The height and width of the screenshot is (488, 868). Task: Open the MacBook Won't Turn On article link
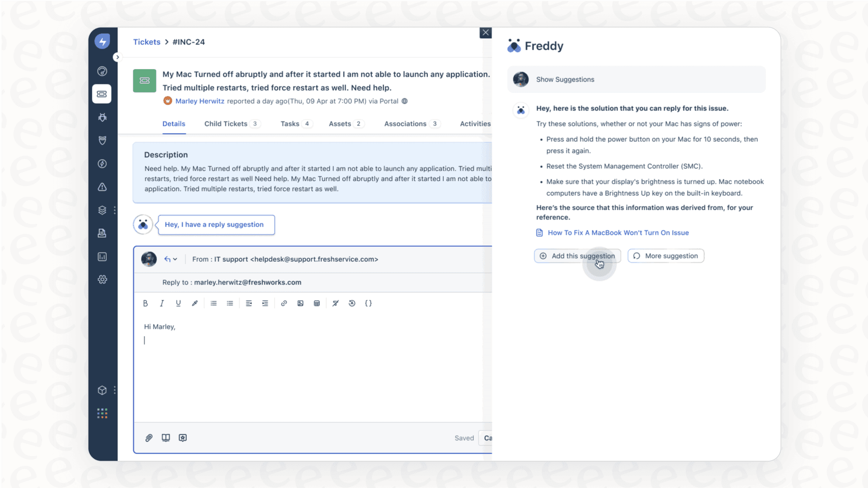[x=618, y=232]
